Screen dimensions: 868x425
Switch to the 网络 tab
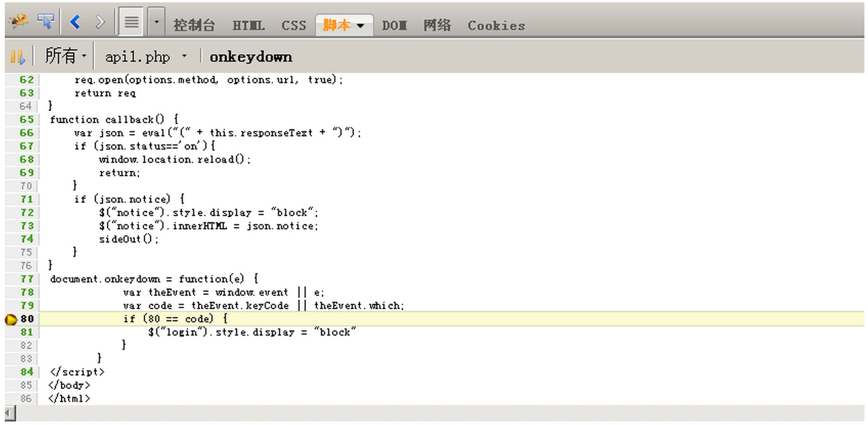point(438,25)
